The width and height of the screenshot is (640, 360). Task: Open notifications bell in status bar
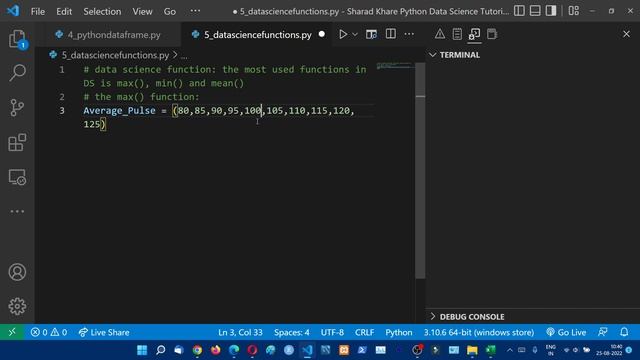coord(624,332)
